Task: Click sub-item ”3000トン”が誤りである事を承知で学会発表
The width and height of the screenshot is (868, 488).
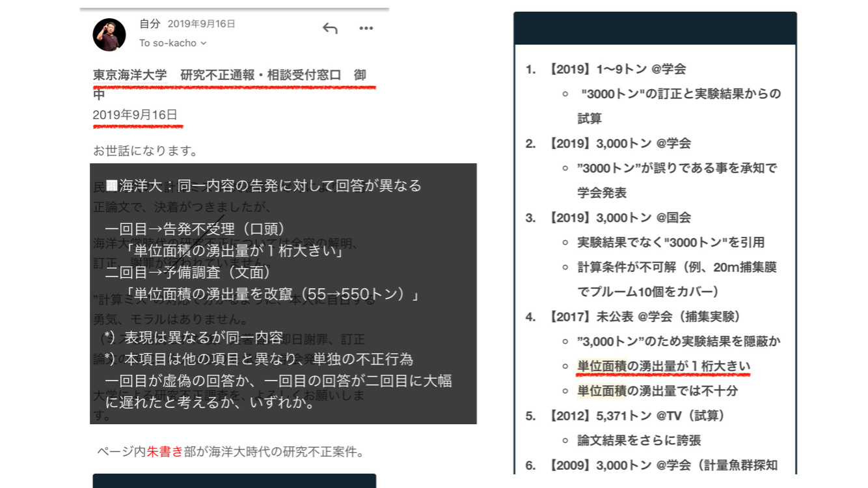Action: [x=677, y=180]
